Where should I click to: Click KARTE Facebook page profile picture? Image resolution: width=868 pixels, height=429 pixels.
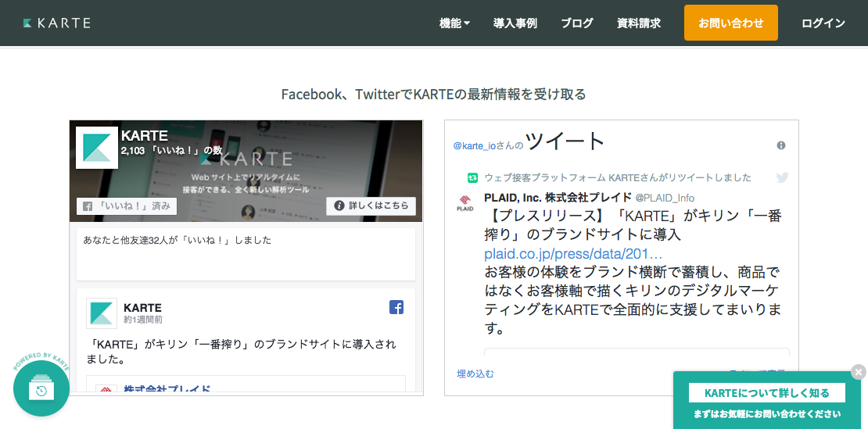(97, 148)
